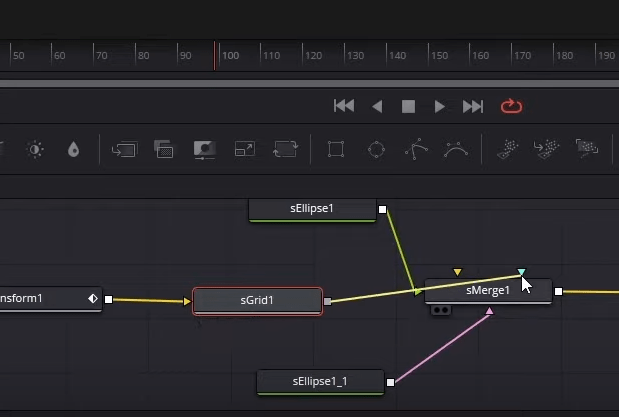Click the keyframe diamond on Transform1 node

pyautogui.click(x=93, y=299)
